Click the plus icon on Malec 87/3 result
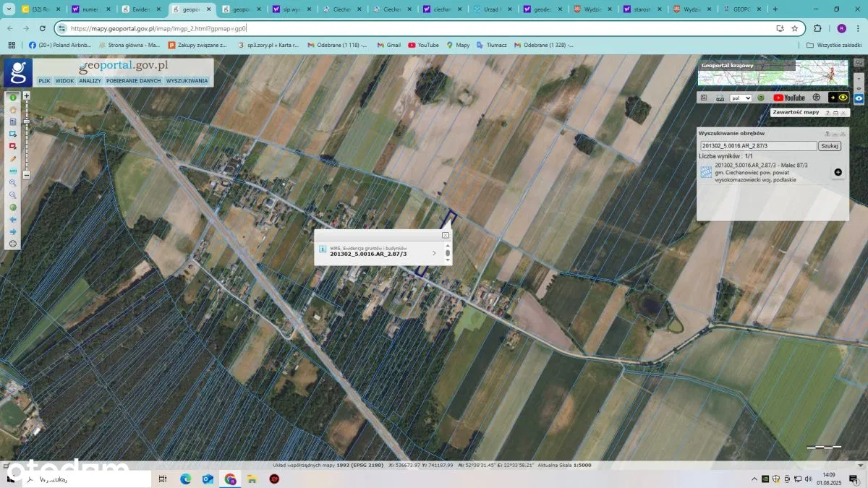The height and width of the screenshot is (488, 868). [838, 172]
